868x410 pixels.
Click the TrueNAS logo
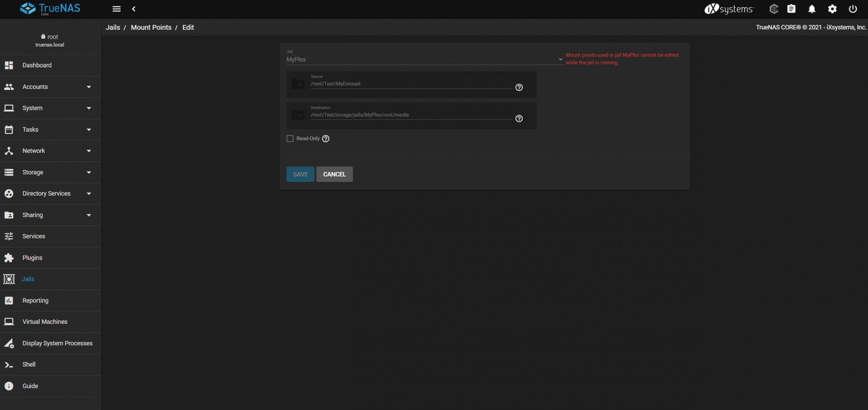(50, 9)
